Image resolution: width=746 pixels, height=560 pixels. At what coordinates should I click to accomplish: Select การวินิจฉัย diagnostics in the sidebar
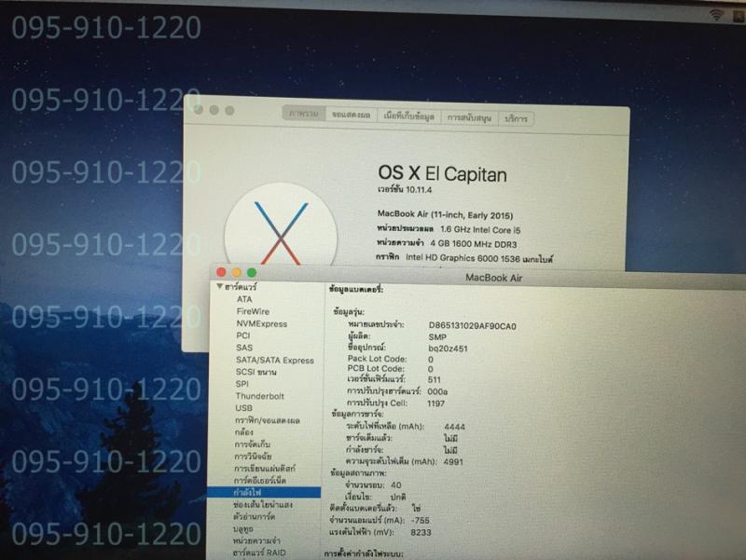coord(253,456)
